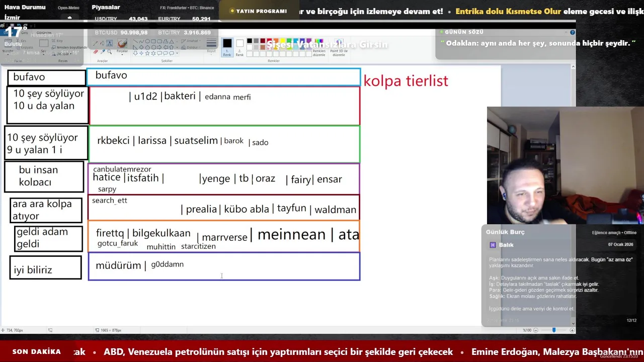
Task: Choose the Diamond shape
Action: point(141,47)
